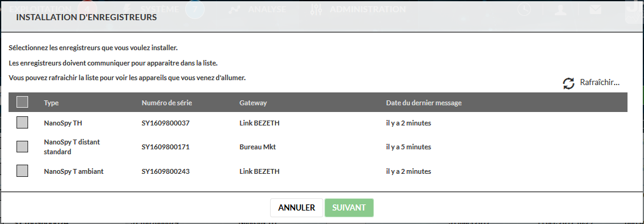Image resolution: width=644 pixels, height=224 pixels.
Task: Click the blue Système notification badge
Action: pos(195,9)
